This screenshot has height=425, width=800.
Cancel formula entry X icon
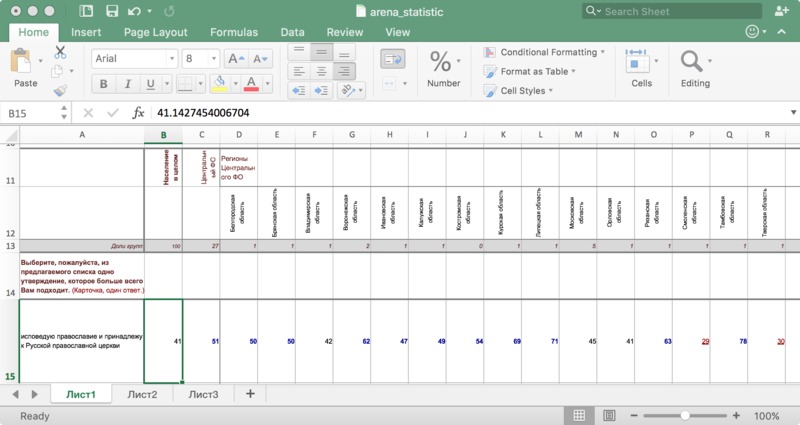(88, 113)
